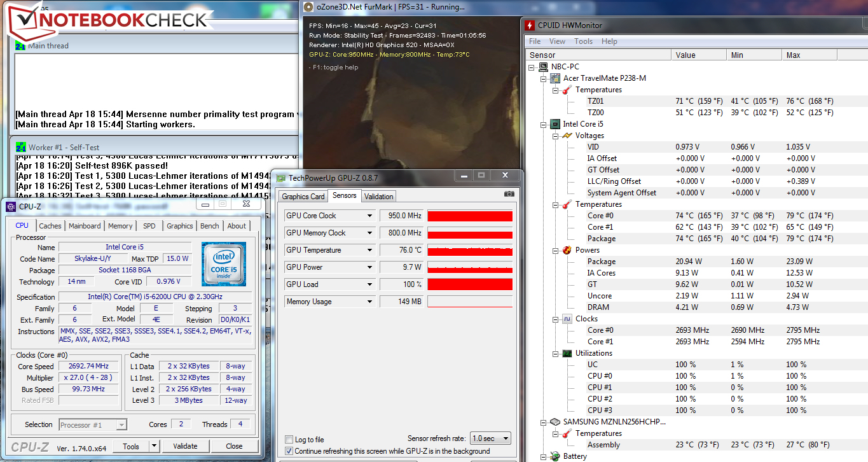Click the GPU-Z app icon in its title bar
This screenshot has width=868, height=462.
tap(280, 178)
